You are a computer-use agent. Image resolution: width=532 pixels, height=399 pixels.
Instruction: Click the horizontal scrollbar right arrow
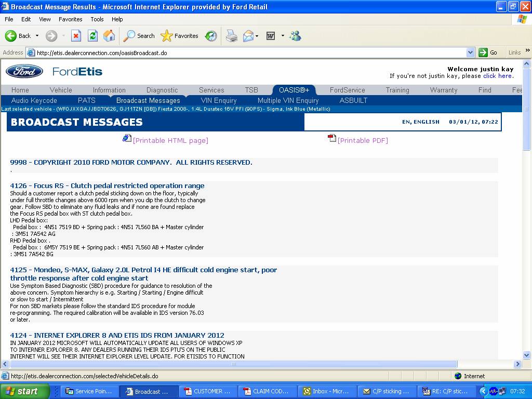pyautogui.click(x=517, y=364)
